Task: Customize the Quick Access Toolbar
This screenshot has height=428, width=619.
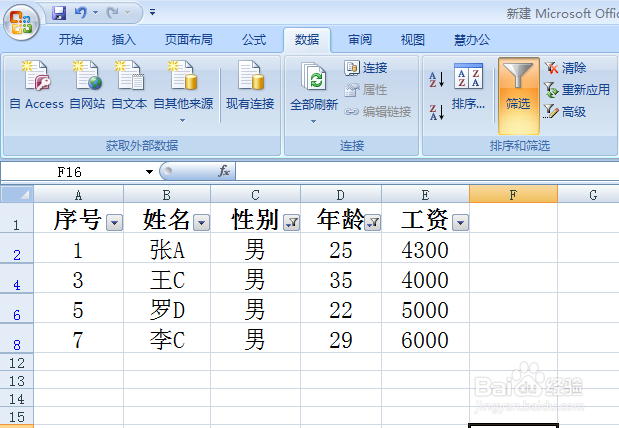Action: point(152,13)
